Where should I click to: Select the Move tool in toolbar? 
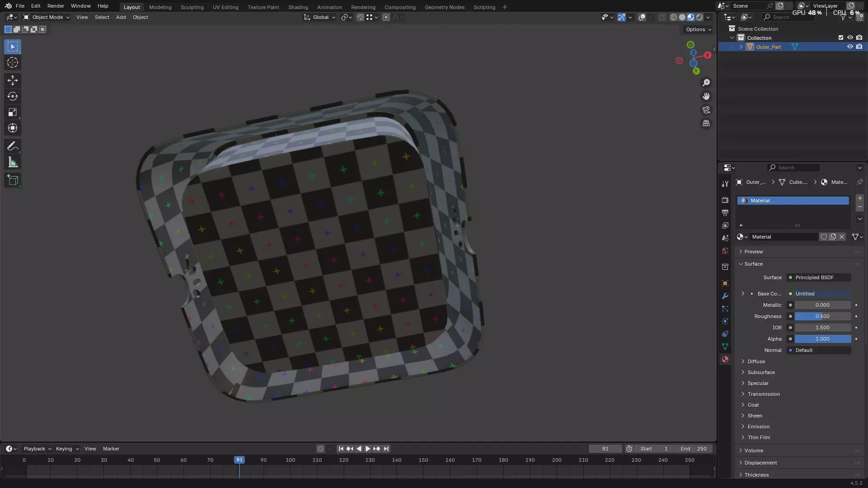click(13, 80)
